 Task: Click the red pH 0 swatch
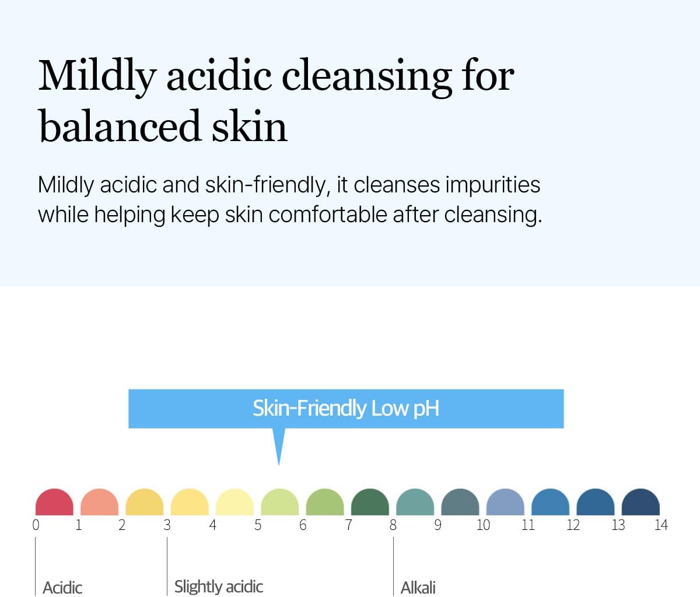coord(54,502)
